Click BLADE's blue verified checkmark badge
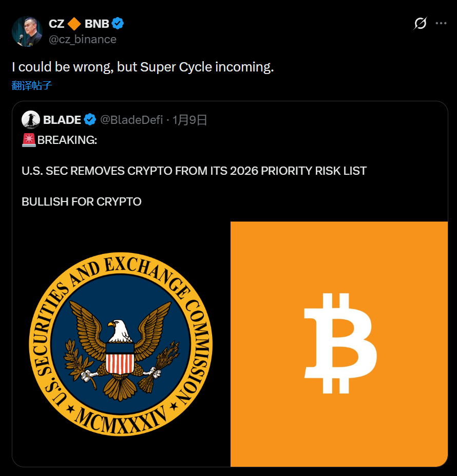 click(90, 120)
